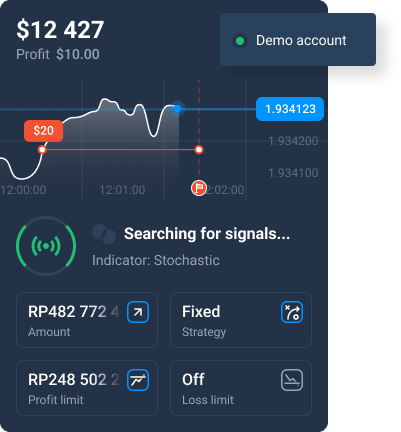Edit the RP248 502 Profit limit field
The width and height of the screenshot is (401, 432).
pyautogui.click(x=87, y=388)
